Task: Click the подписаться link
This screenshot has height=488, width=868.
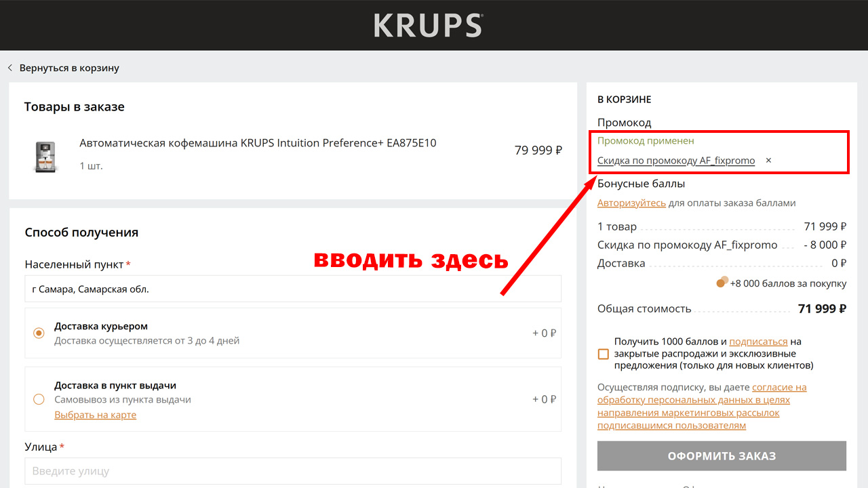Action: (758, 342)
